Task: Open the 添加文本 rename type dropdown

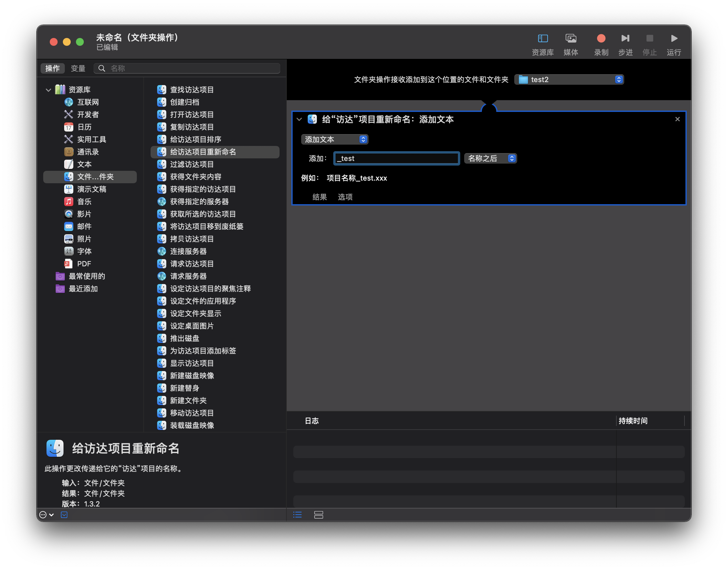Action: [x=334, y=139]
